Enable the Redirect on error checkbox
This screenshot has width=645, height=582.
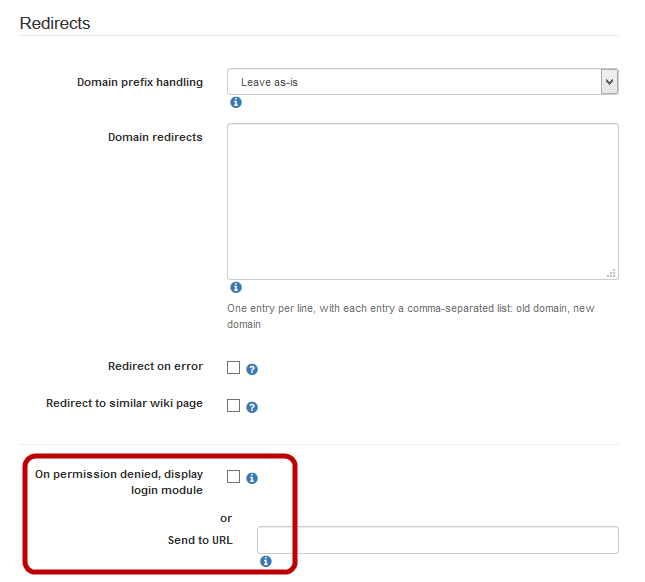[x=233, y=367]
